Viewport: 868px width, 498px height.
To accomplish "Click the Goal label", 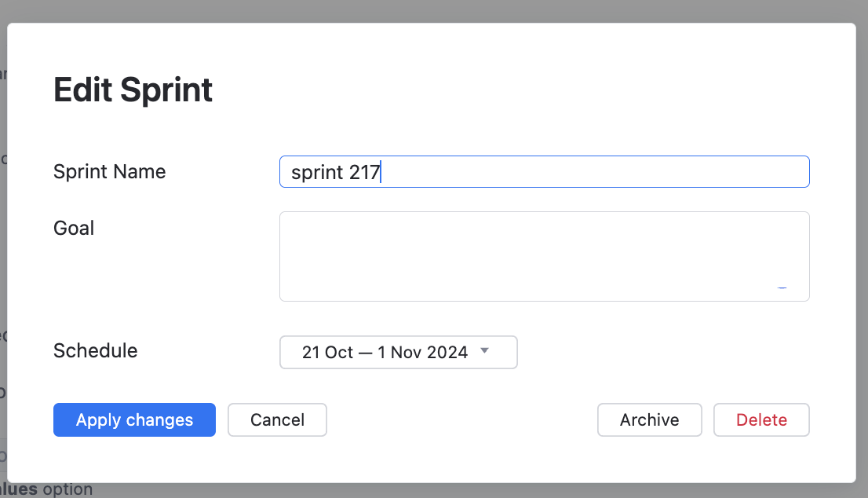I will 74,228.
